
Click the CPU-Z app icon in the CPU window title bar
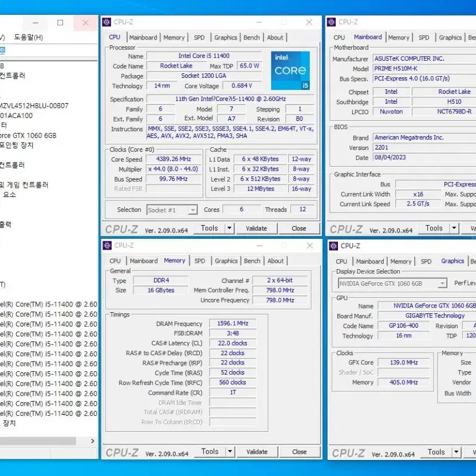(107, 22)
